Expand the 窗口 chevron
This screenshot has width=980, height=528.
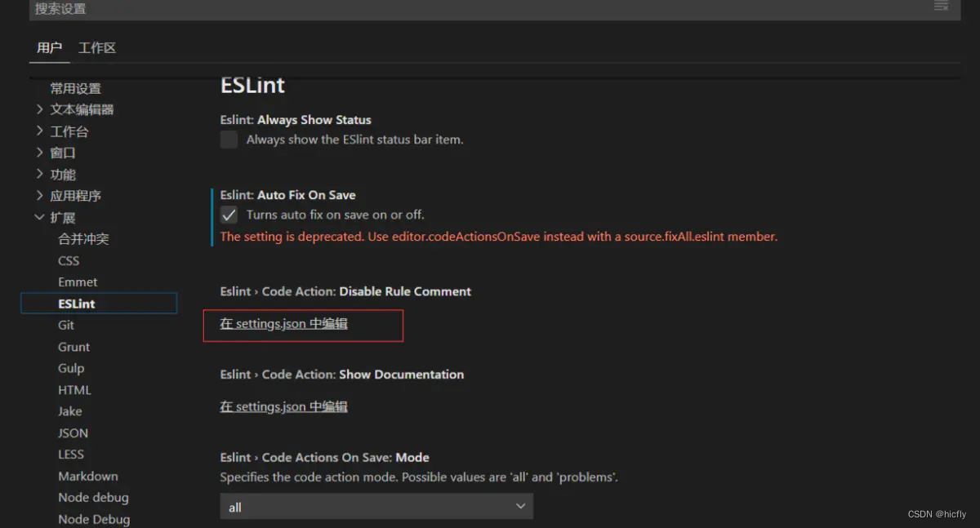tap(40, 152)
